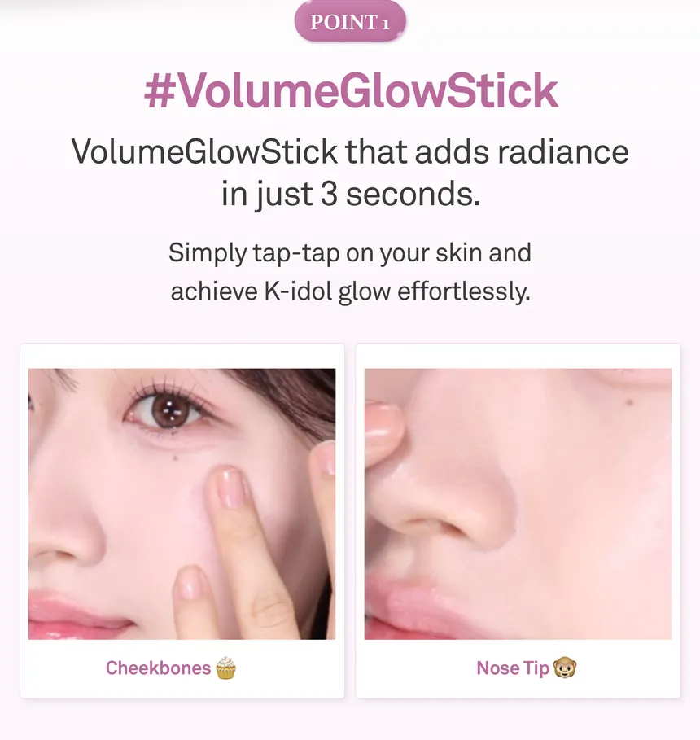Screen dimensions: 700x740
Task: Click the eye in the Cheekbones photo
Action: [x=166, y=410]
